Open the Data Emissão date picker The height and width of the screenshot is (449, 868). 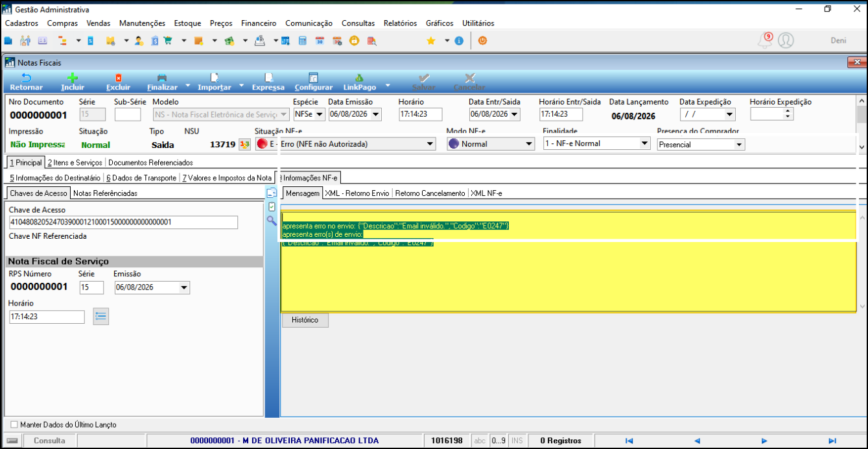coord(377,114)
